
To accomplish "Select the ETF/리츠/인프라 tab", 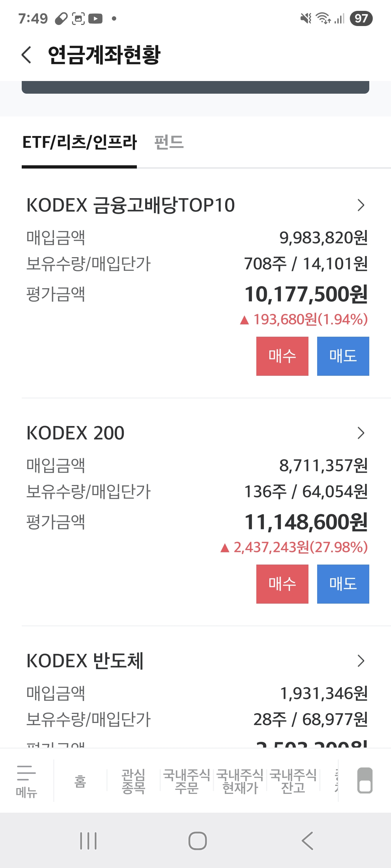I will tap(79, 142).
